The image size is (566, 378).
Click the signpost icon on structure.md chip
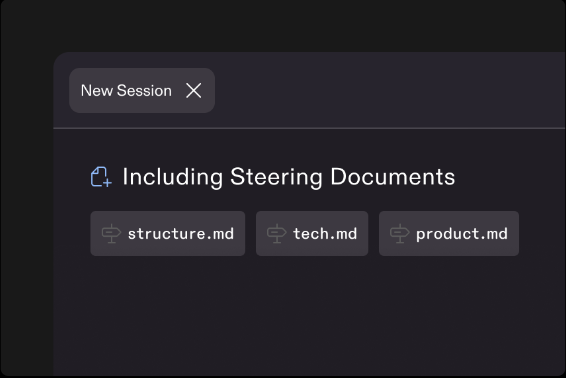click(x=111, y=234)
